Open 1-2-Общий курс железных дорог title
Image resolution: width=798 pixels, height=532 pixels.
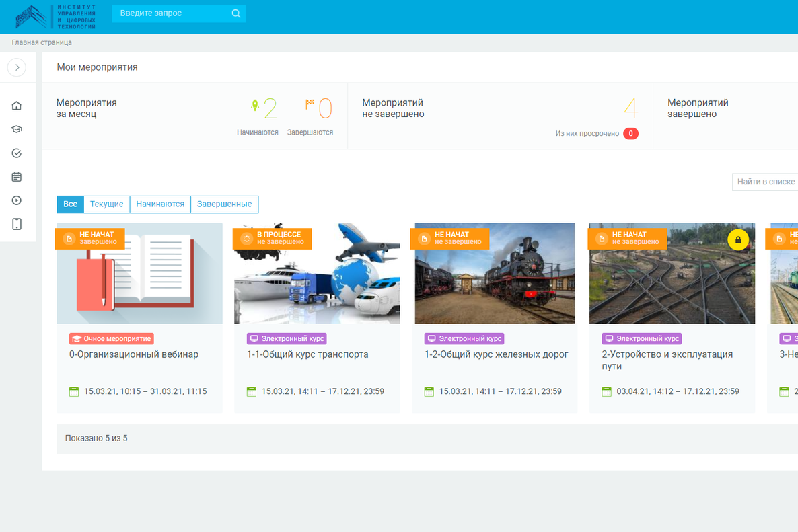tap(496, 354)
